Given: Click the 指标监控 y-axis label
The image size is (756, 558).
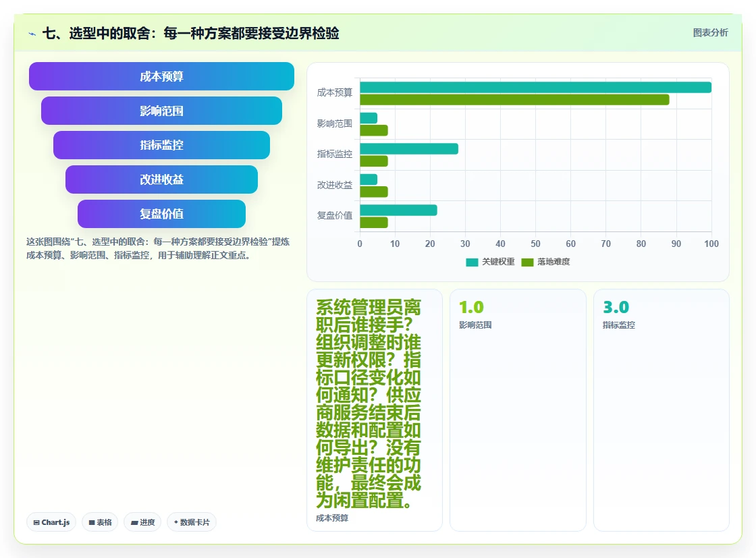Looking at the screenshot, I should click(x=335, y=155).
